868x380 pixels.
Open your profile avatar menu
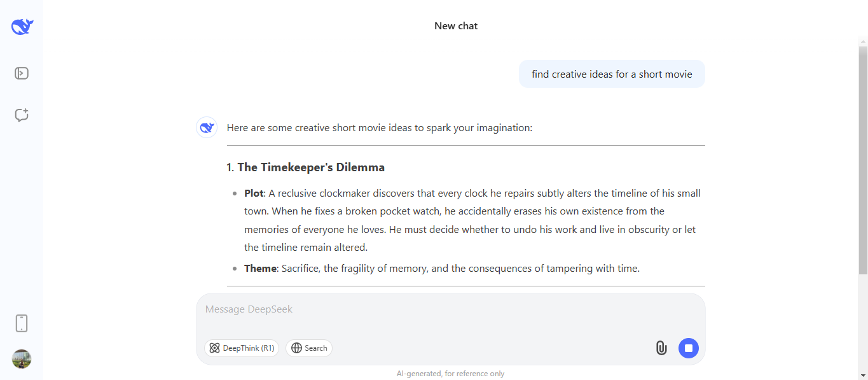pyautogui.click(x=21, y=359)
